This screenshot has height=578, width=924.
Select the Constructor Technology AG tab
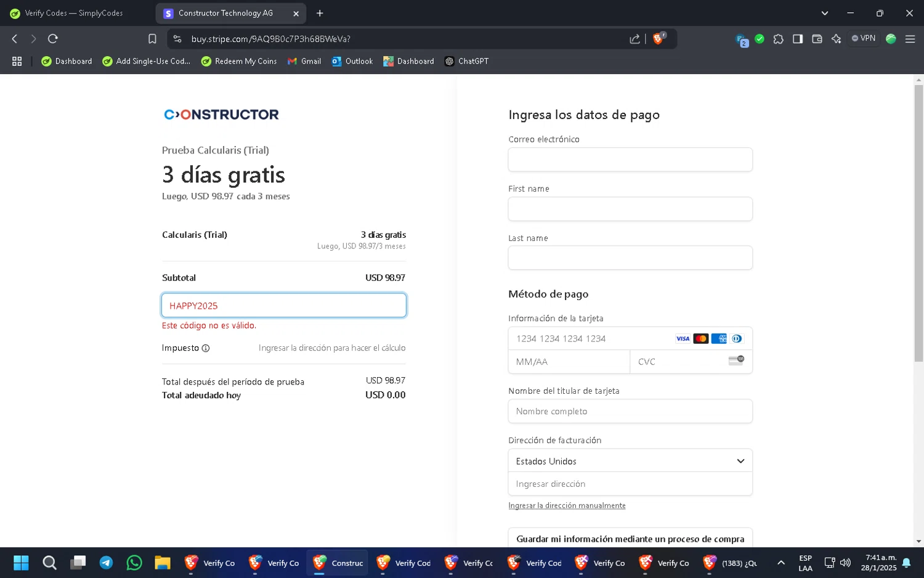(225, 13)
